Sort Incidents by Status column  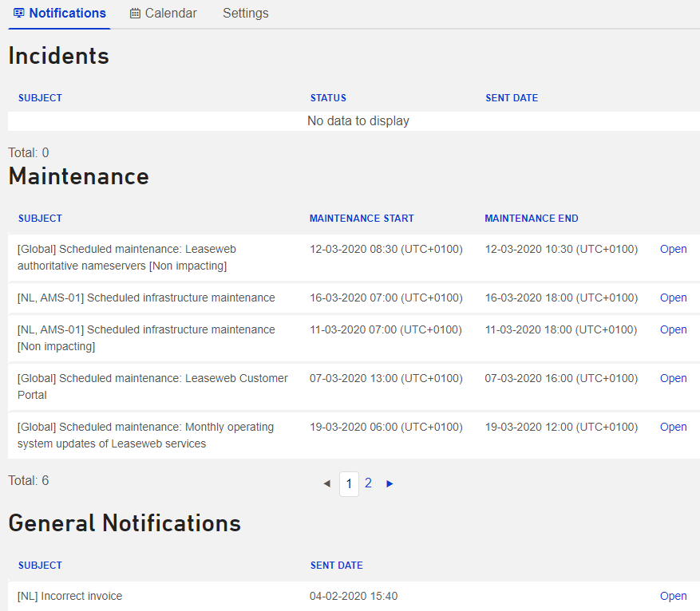pyautogui.click(x=328, y=98)
